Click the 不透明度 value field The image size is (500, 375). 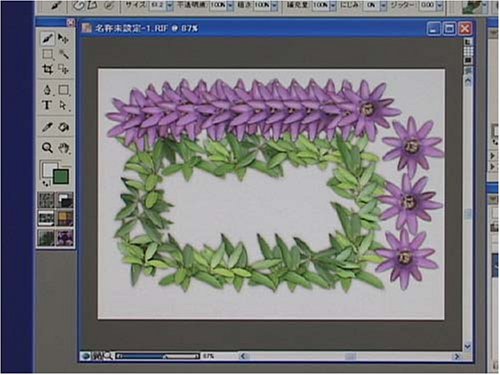[218, 5]
